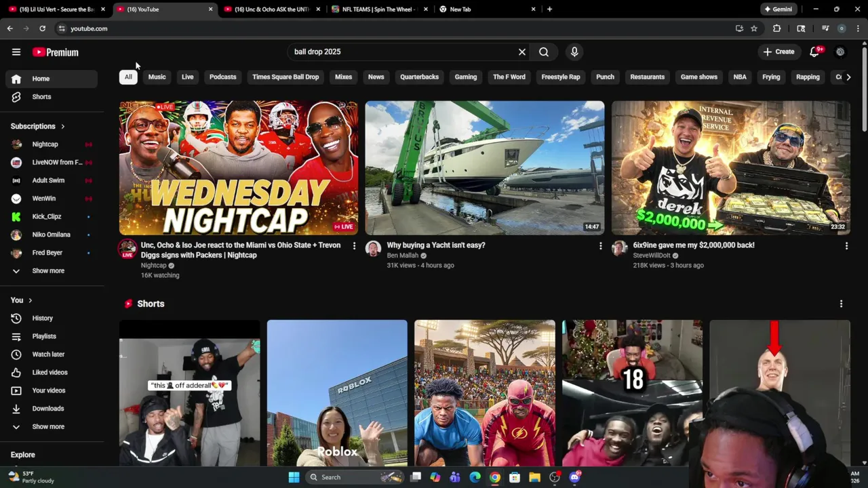Screen dimensions: 868x488
Task: Open the Kick_Clipz subscription
Action: (x=52, y=217)
